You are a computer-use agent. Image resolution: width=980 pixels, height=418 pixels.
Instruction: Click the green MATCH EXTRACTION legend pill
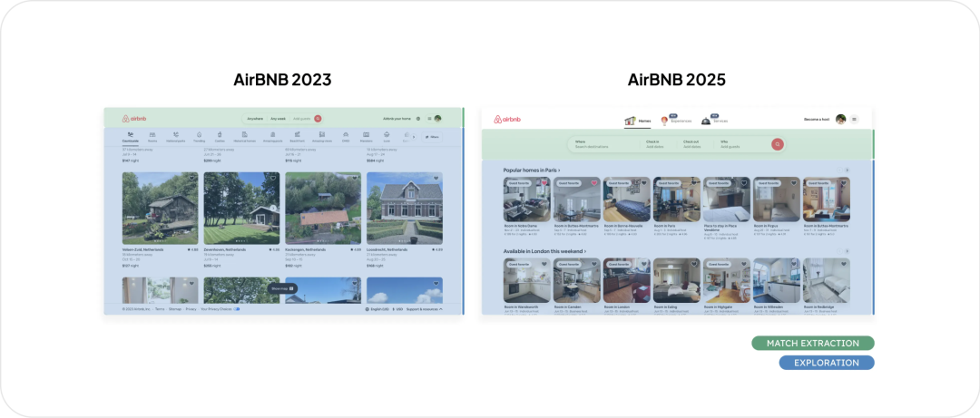click(x=812, y=344)
